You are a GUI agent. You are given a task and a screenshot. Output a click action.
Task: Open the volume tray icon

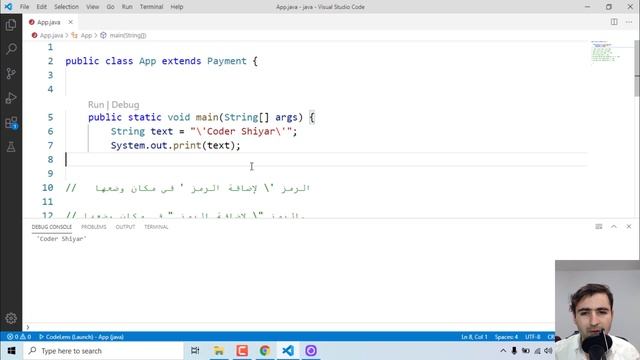tap(548, 351)
